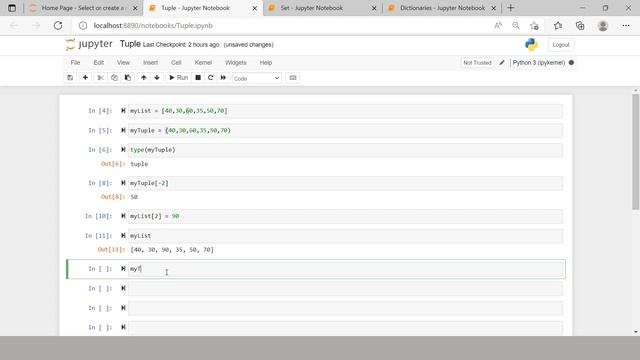Run cell In [8] with its run icon
The image size is (640, 360).
(x=123, y=183)
